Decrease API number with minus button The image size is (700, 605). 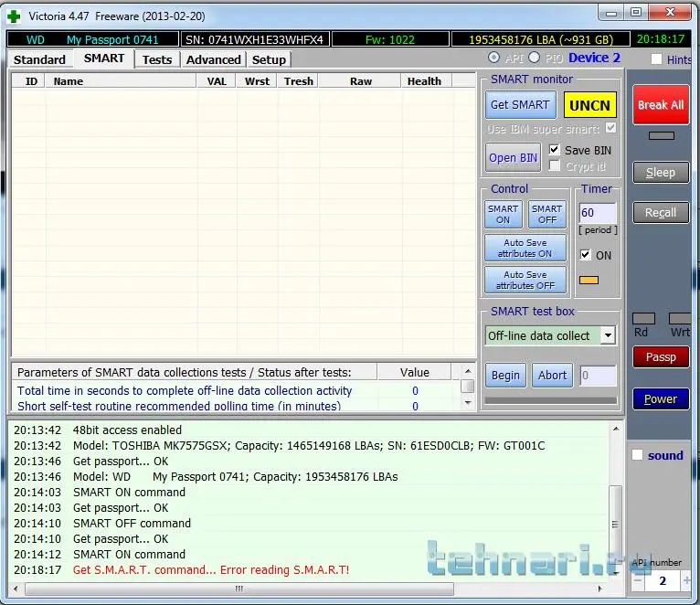pyautogui.click(x=638, y=580)
